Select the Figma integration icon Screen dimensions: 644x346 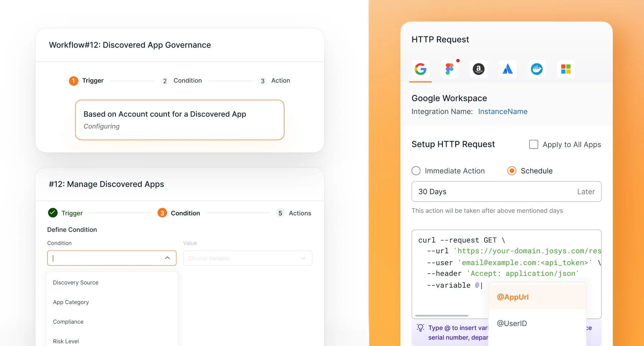[x=449, y=69]
